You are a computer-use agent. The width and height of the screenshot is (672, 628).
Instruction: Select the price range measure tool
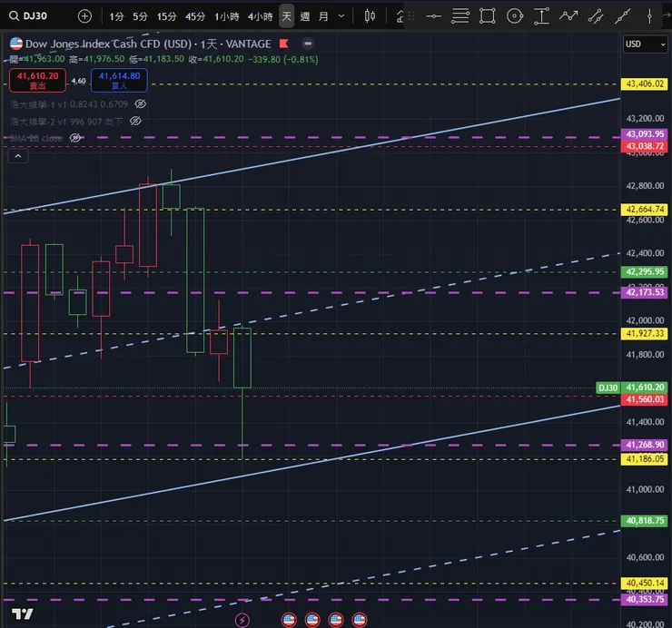coord(541,16)
